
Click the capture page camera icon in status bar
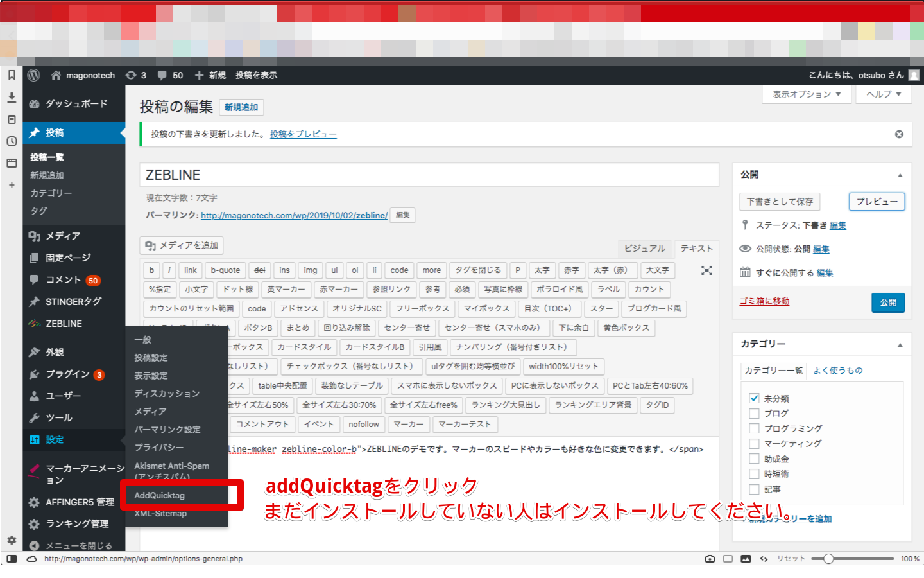[710, 559]
